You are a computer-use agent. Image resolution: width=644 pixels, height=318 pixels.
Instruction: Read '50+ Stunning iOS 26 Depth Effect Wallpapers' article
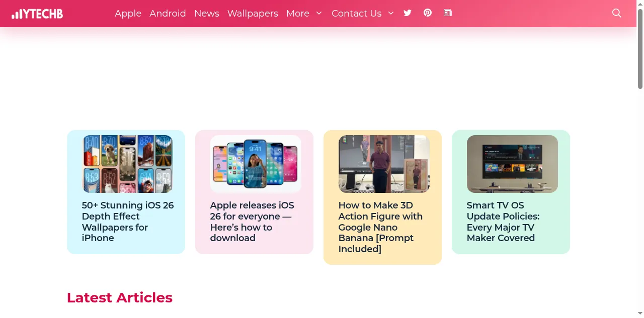click(128, 222)
